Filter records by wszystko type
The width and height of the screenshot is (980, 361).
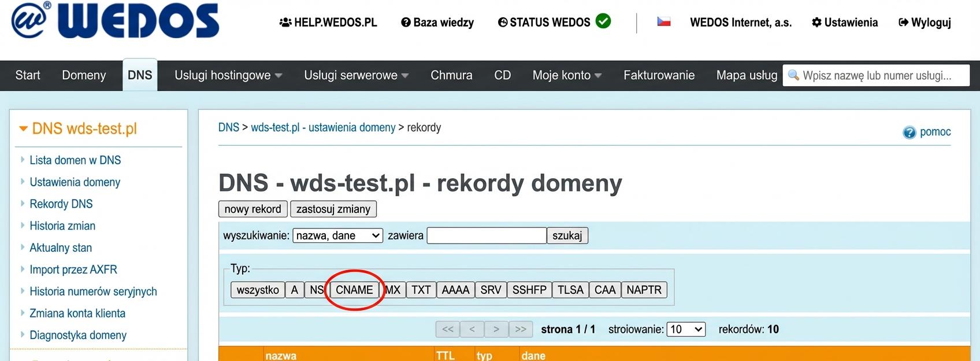[x=258, y=290]
